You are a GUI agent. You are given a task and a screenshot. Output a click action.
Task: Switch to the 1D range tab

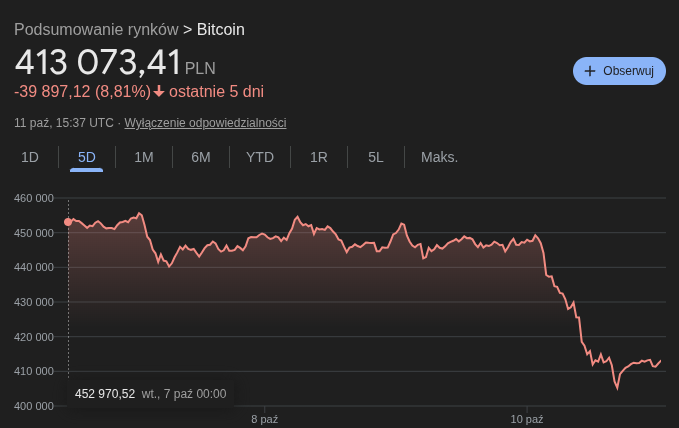[30, 157]
